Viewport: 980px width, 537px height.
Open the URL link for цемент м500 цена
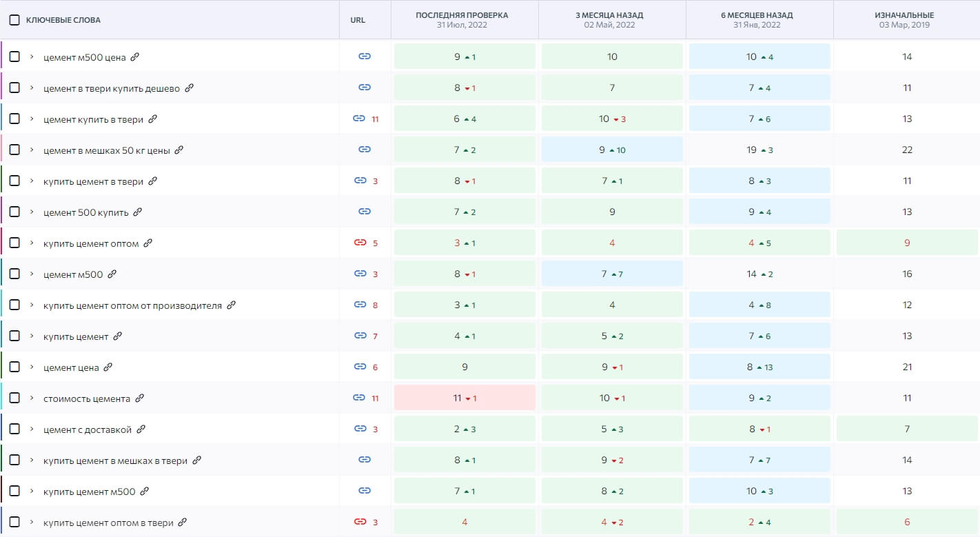[x=365, y=57]
